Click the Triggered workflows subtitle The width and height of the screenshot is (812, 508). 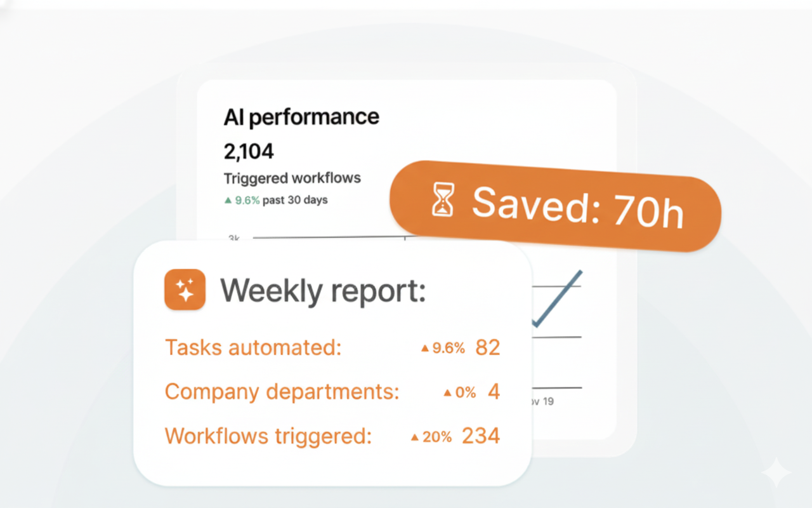(292, 178)
